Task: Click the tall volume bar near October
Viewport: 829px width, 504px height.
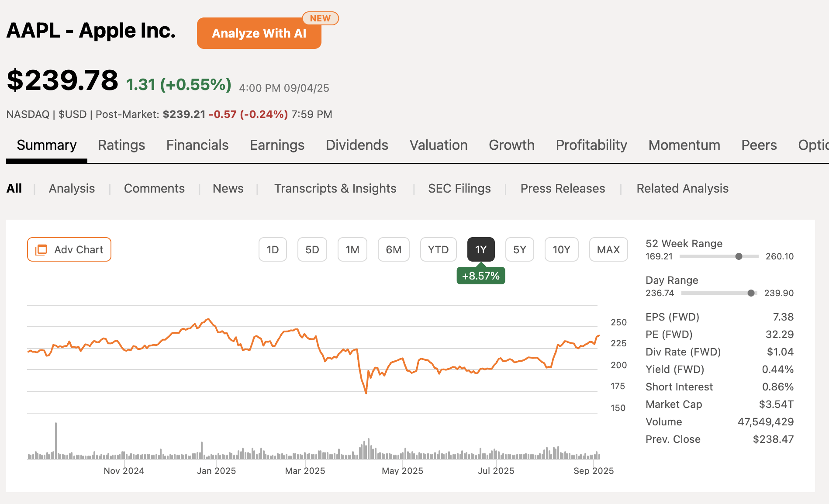Action: point(56,440)
